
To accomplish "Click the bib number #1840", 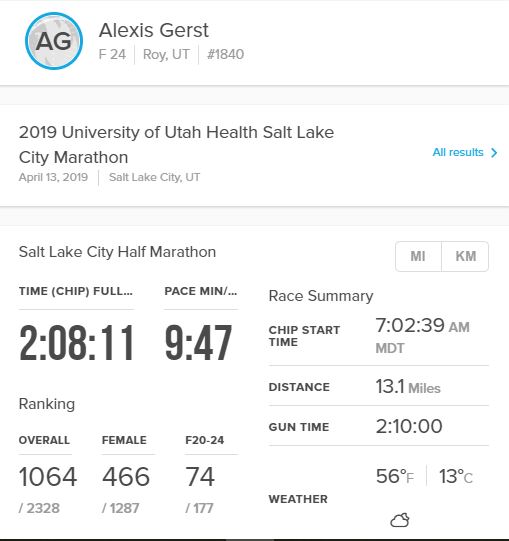I will point(225,54).
